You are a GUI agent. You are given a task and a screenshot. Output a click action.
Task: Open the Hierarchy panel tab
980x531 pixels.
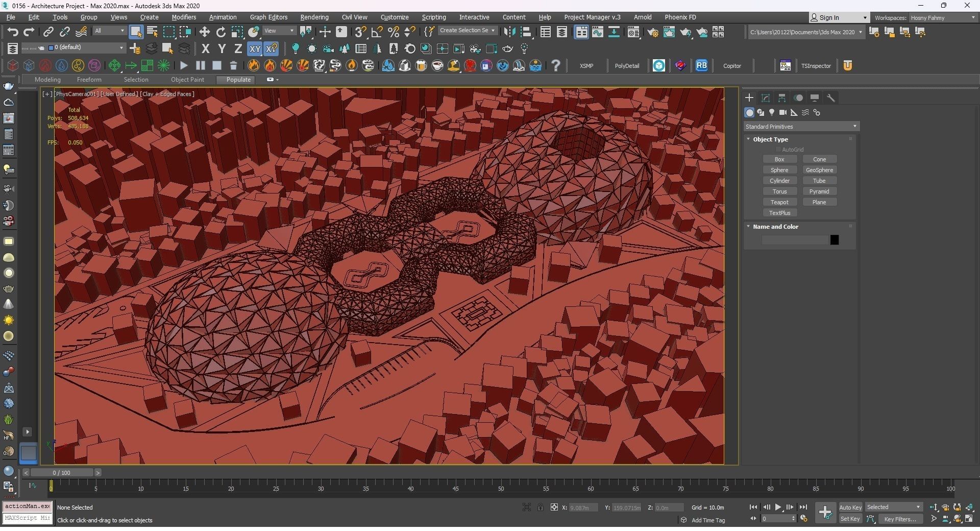click(782, 98)
